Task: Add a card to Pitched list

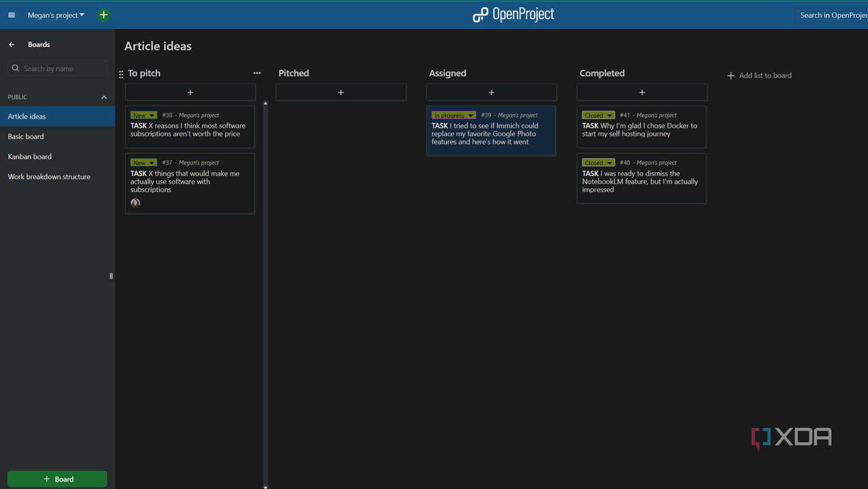Action: coord(341,92)
